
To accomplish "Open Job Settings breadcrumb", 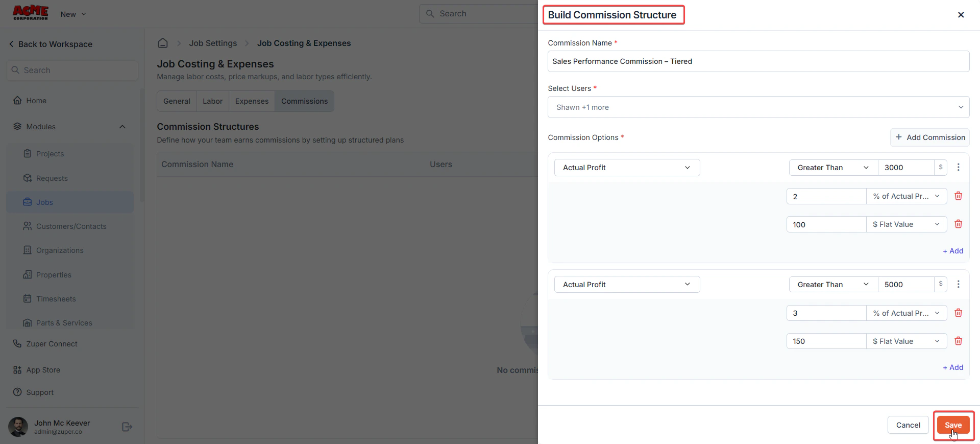I will (x=213, y=43).
